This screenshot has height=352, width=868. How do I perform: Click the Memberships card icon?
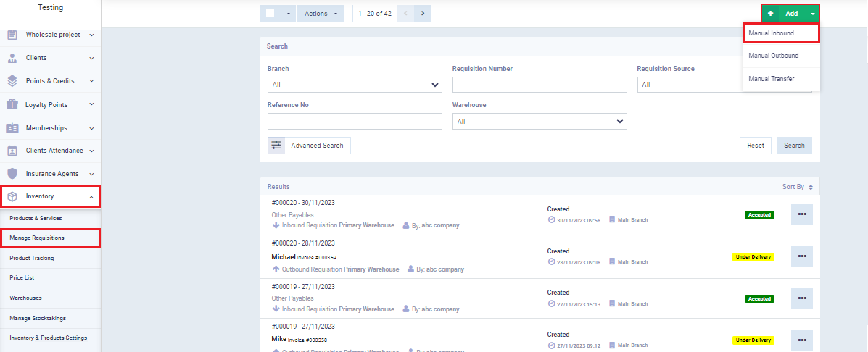pyautogui.click(x=12, y=128)
